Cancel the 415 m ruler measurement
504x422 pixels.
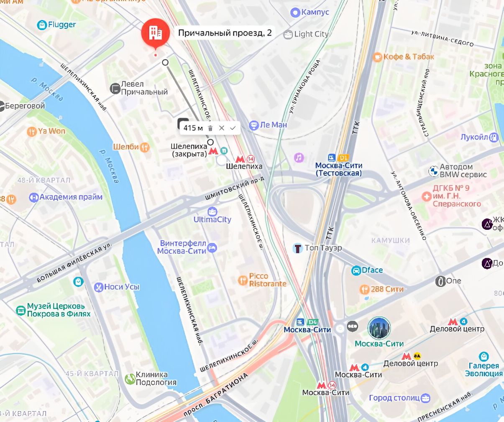tap(222, 128)
